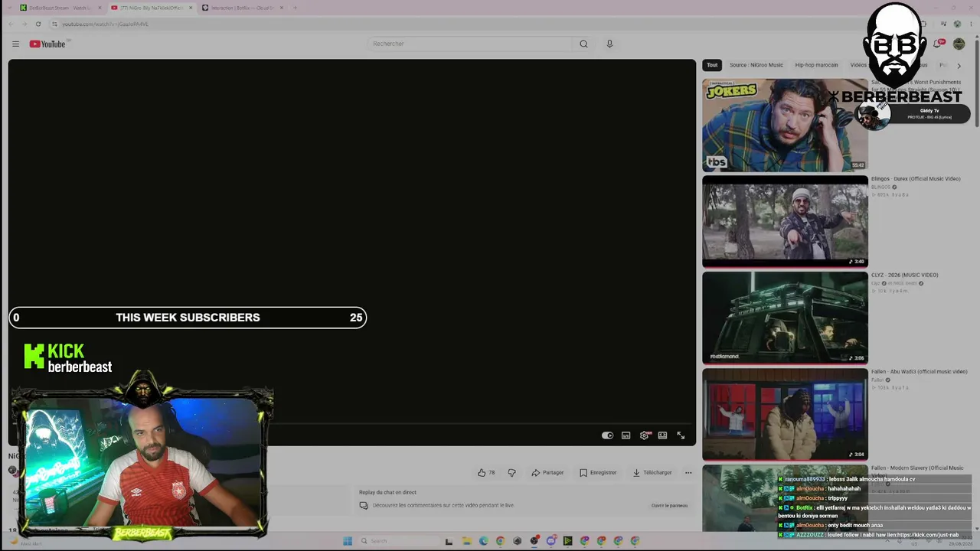Open YouTube notifications bell
This screenshot has width=980, height=551.
point(937,44)
